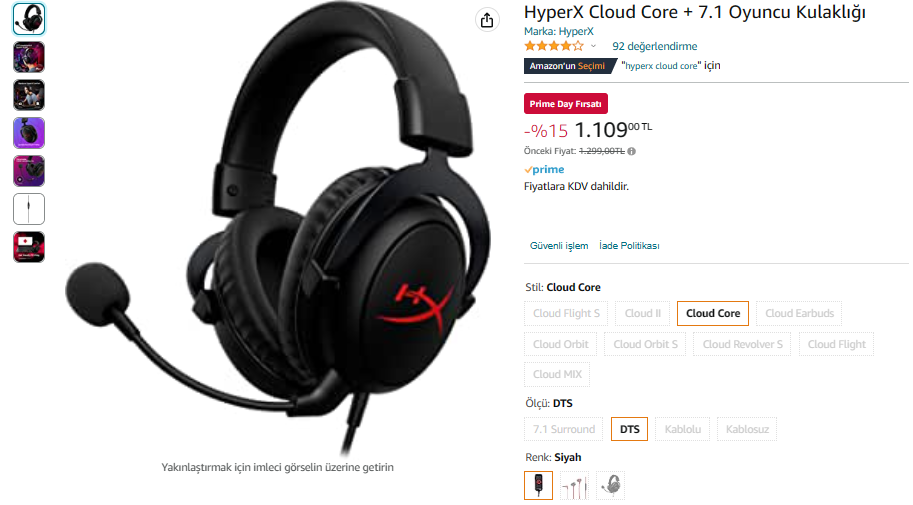
Task: Click the prime logo badge
Action: [x=544, y=169]
